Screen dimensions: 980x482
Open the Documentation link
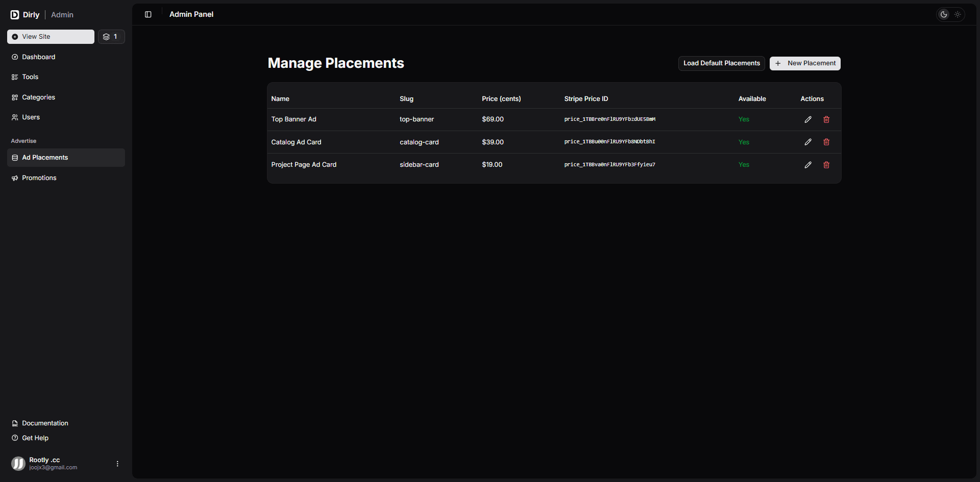coord(45,423)
